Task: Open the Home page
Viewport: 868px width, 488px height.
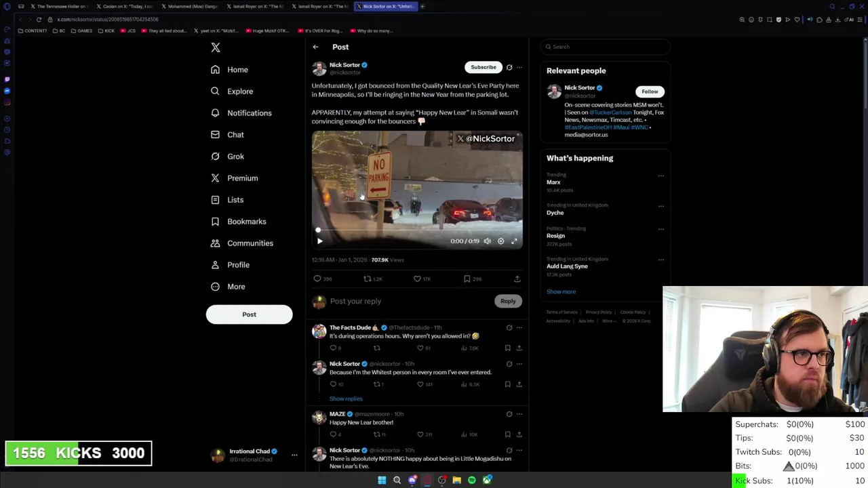Action: pyautogui.click(x=230, y=70)
